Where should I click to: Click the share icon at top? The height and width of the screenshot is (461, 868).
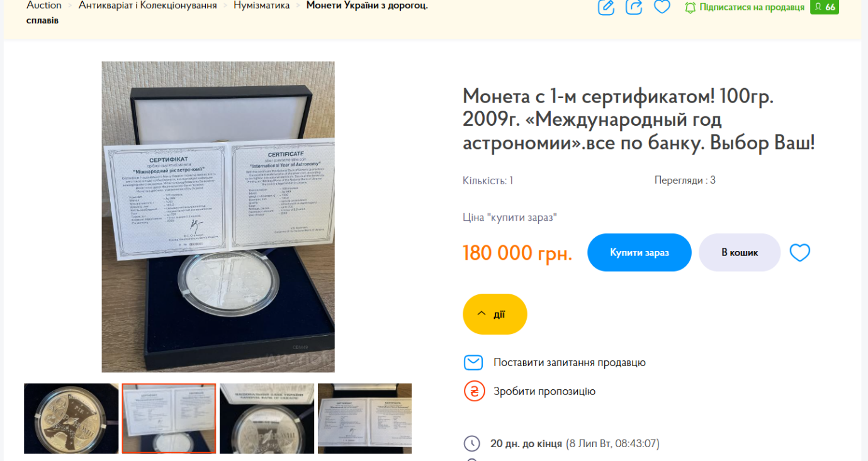pyautogui.click(x=634, y=7)
